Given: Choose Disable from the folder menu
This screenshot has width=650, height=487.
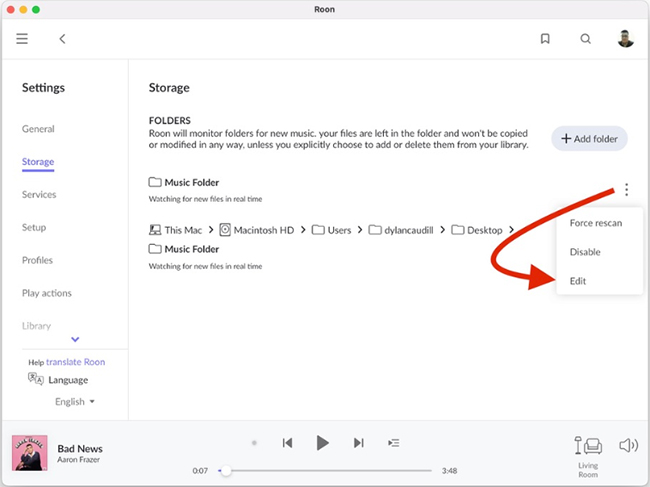Looking at the screenshot, I should pyautogui.click(x=585, y=252).
